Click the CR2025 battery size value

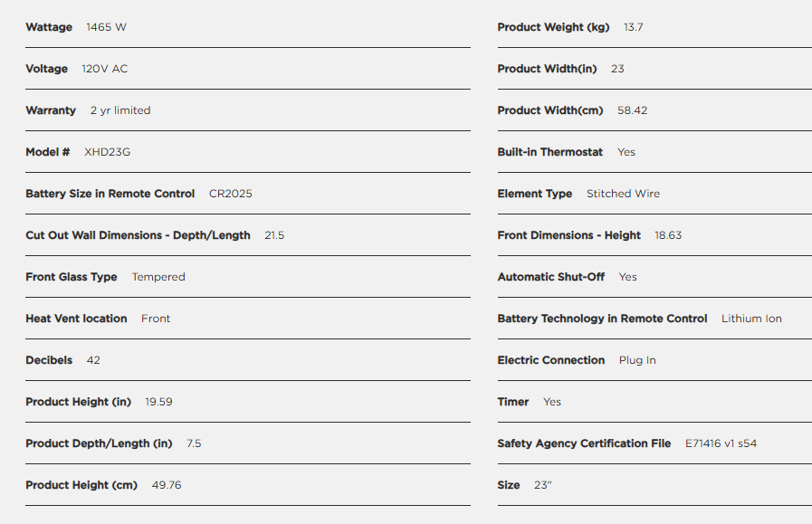tap(231, 194)
